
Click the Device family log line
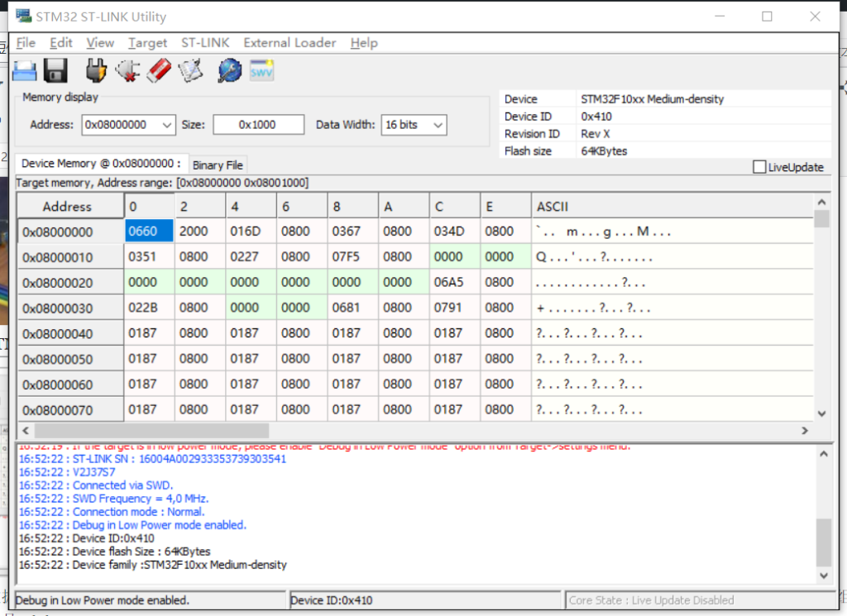pos(153,565)
